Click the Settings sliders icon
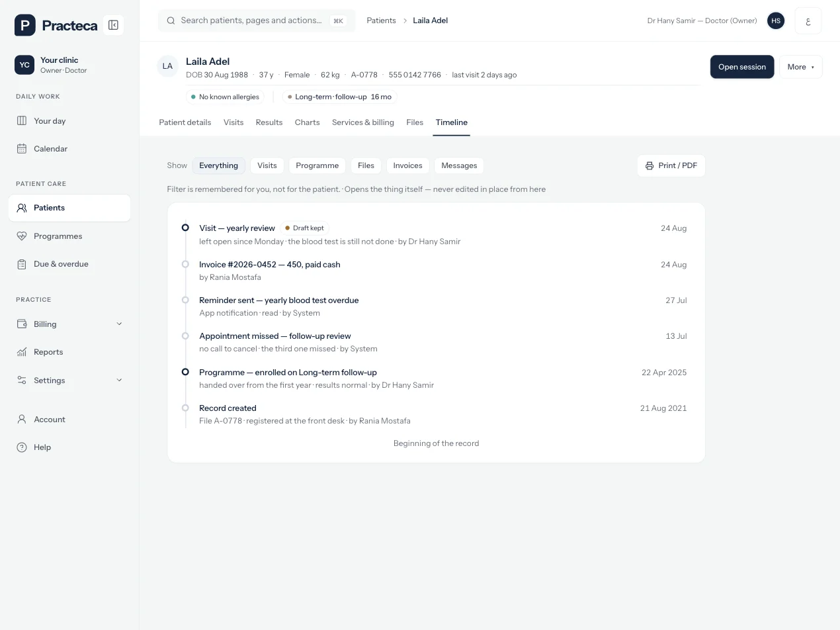 pos(22,381)
